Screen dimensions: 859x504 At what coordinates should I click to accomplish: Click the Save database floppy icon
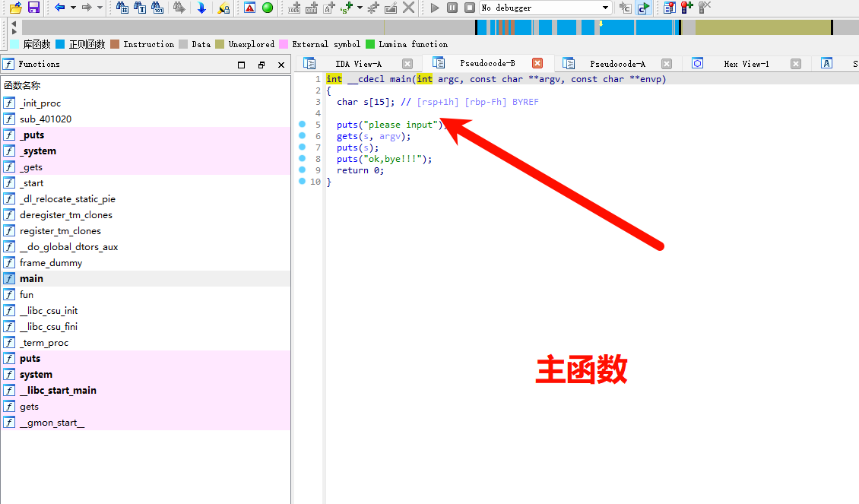(33, 8)
